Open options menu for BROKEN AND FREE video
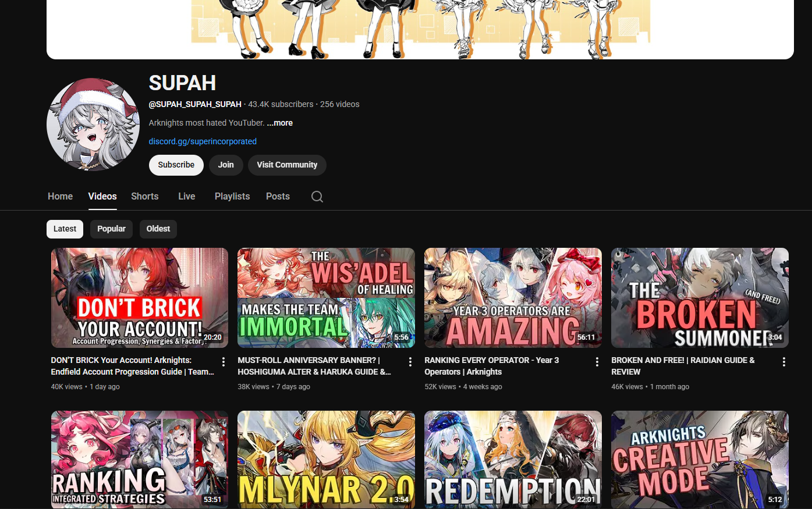Image resolution: width=812 pixels, height=509 pixels. pyautogui.click(x=784, y=362)
